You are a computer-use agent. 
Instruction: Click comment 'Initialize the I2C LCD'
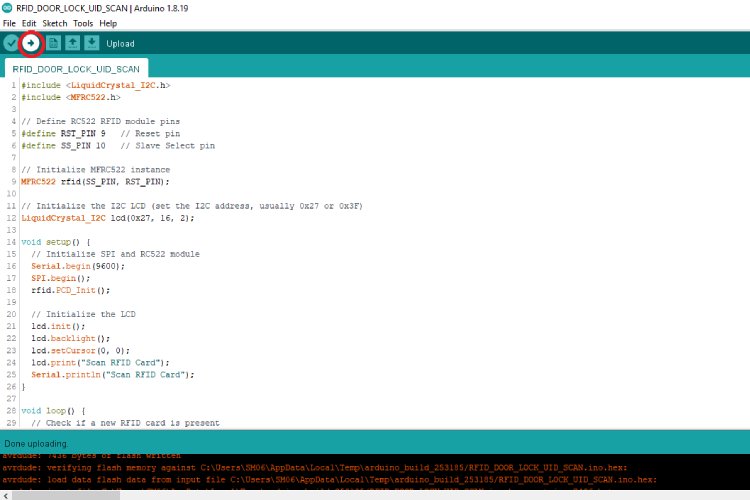click(x=192, y=206)
